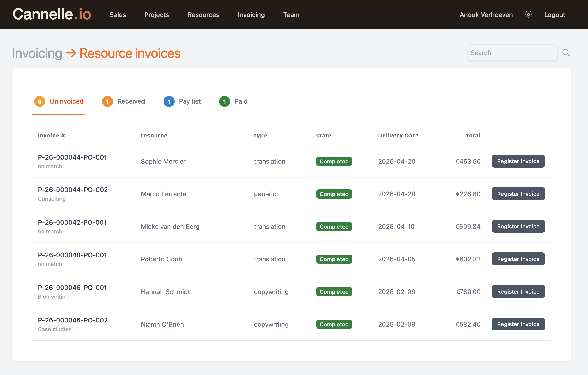
Task: Open invoice P-26-000042-PO-001
Action: (x=72, y=222)
